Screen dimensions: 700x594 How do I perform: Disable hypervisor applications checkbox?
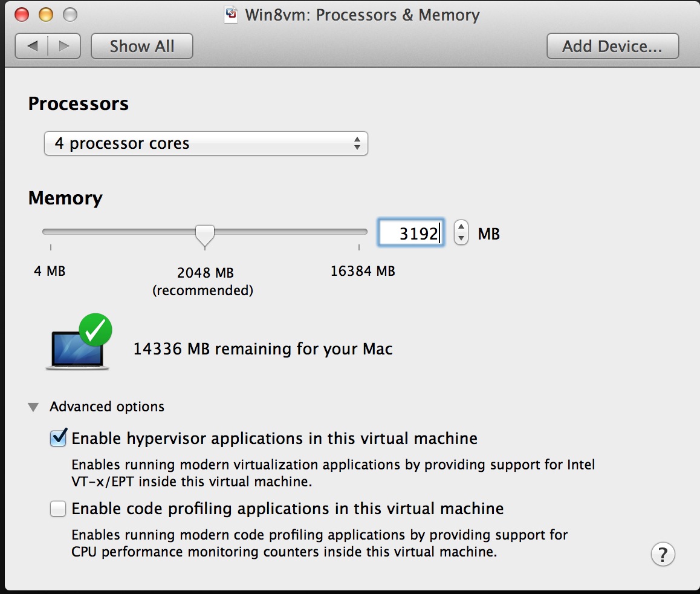[x=58, y=439]
